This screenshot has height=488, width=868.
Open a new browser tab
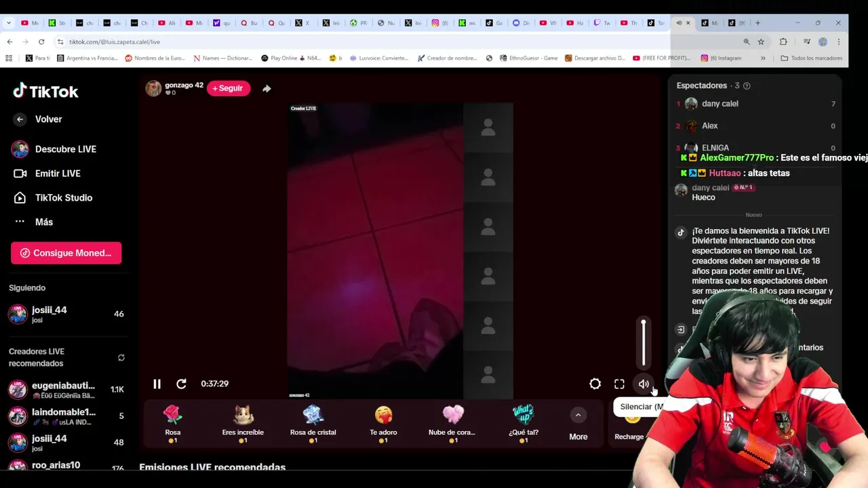click(x=757, y=22)
